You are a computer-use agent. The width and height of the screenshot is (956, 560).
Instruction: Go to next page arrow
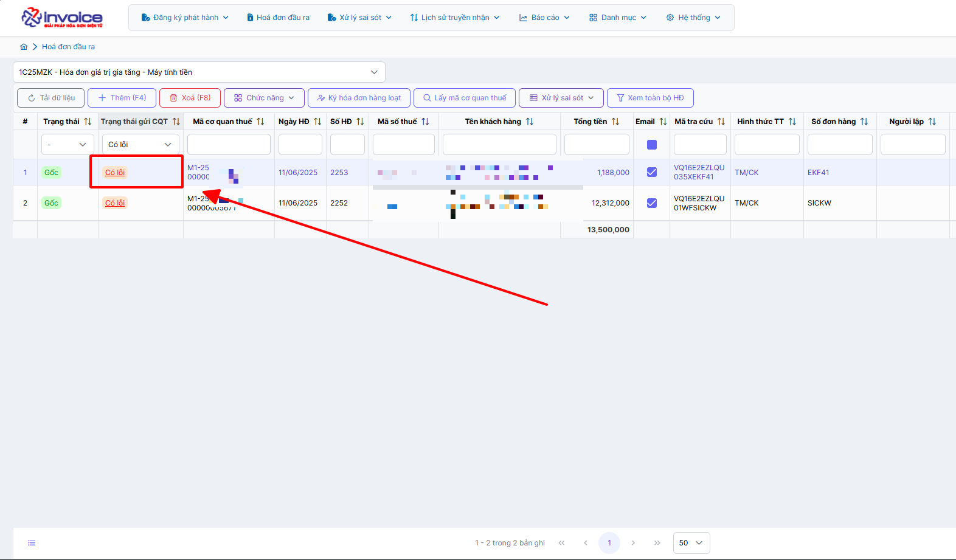pos(633,543)
